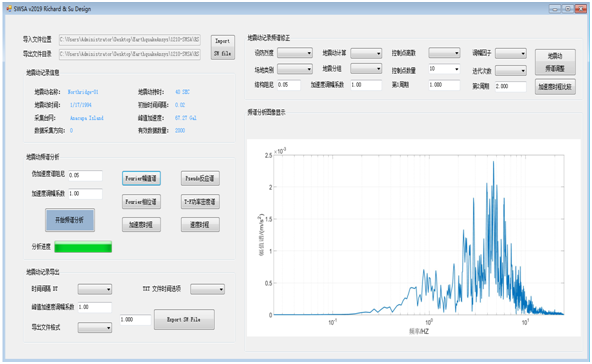Expand the 时间间隔 DT dropdown
592x364 pixels.
point(95,289)
